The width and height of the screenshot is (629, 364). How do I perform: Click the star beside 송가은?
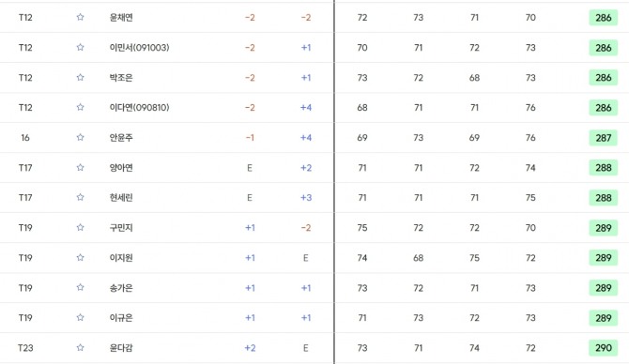tap(80, 287)
